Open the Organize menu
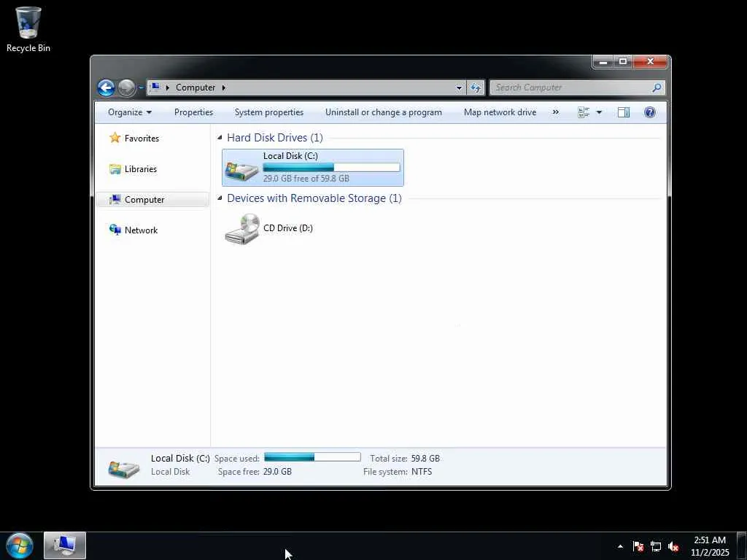 [130, 112]
